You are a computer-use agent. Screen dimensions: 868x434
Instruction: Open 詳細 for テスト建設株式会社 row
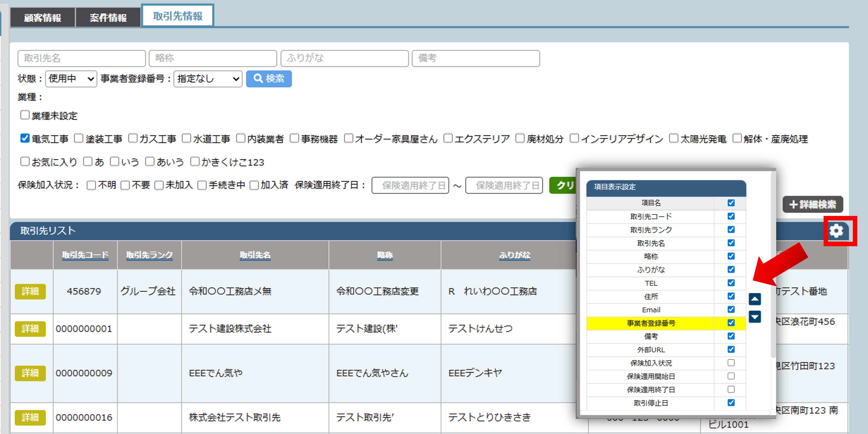point(30,329)
